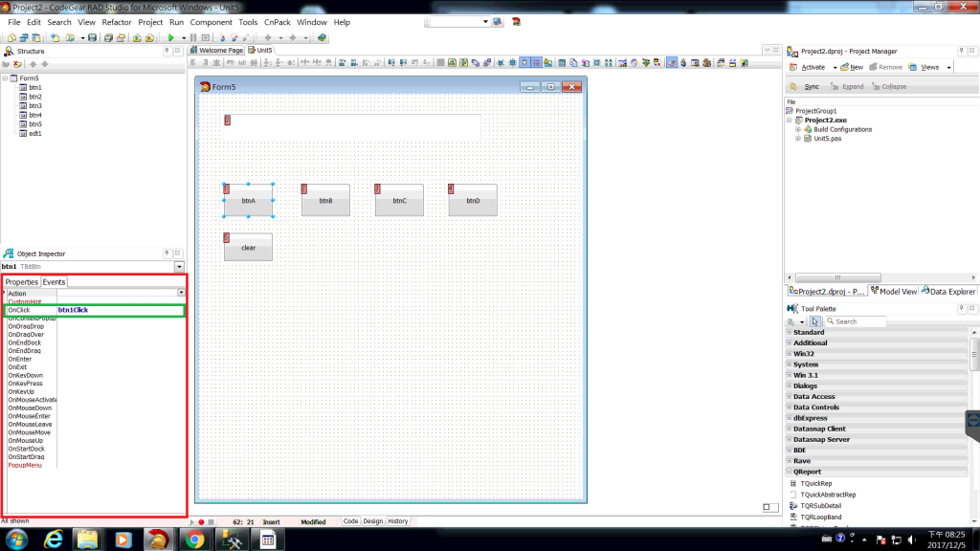This screenshot has width=980, height=551.
Task: Expand the Build Configurations node
Action: (798, 129)
